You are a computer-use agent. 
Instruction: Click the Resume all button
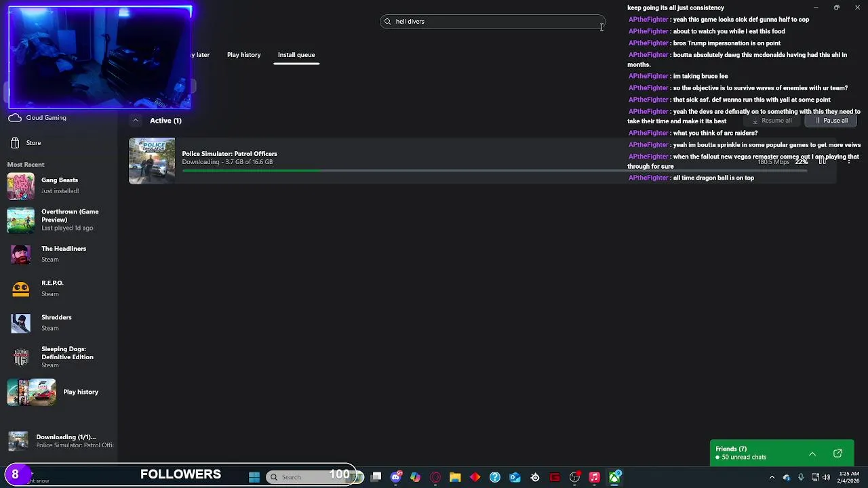(772, 121)
